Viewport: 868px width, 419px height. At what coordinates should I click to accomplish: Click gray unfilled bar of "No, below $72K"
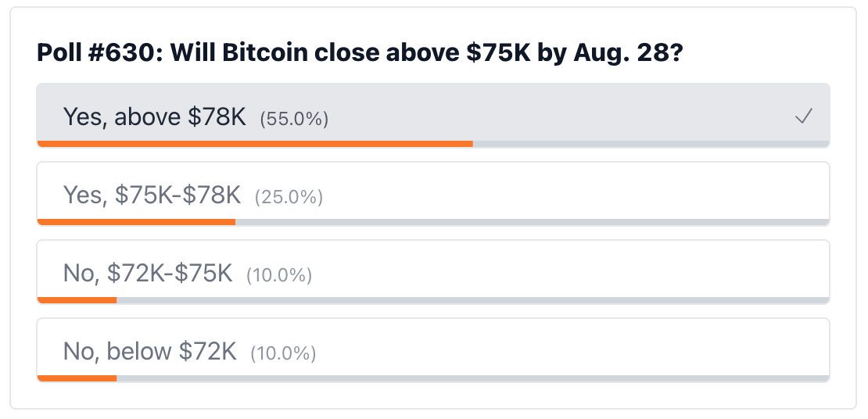(473, 378)
